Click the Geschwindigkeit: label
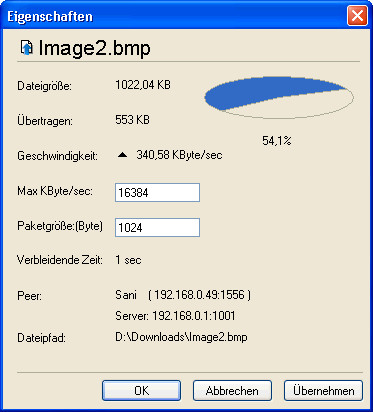 click(57, 156)
